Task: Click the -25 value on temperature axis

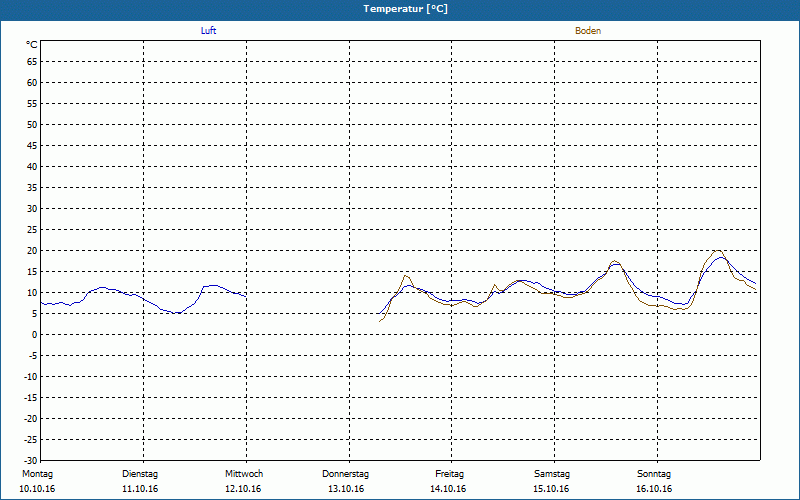Action: 31,440
